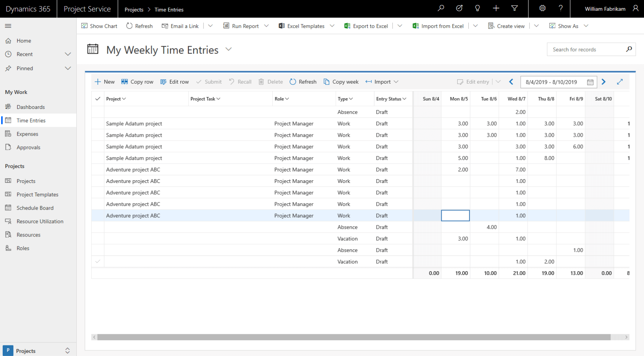Open Excel Templates dropdown arrow
Image resolution: width=644 pixels, height=356 pixels.
(332, 26)
